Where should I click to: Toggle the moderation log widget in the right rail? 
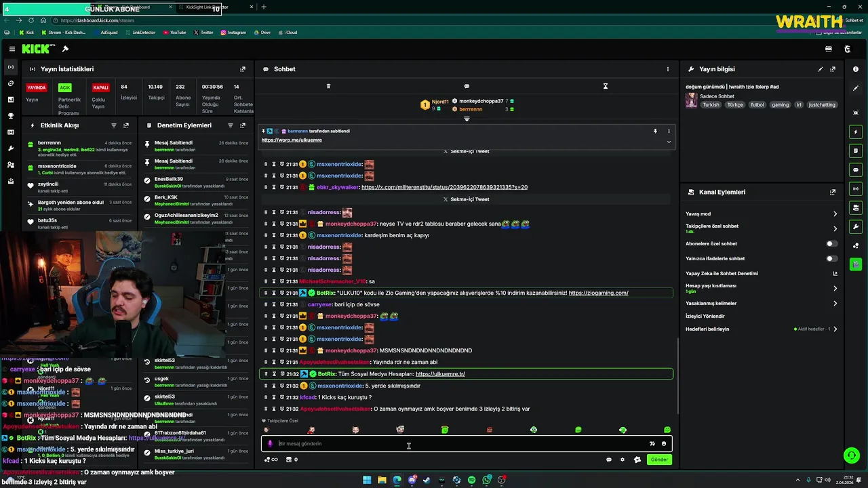856,150
